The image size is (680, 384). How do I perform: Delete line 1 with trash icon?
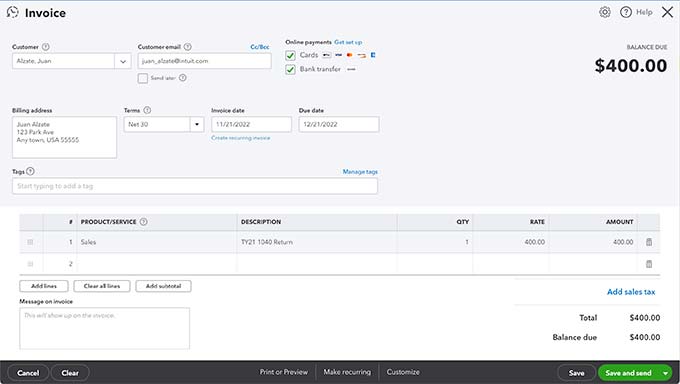point(649,242)
